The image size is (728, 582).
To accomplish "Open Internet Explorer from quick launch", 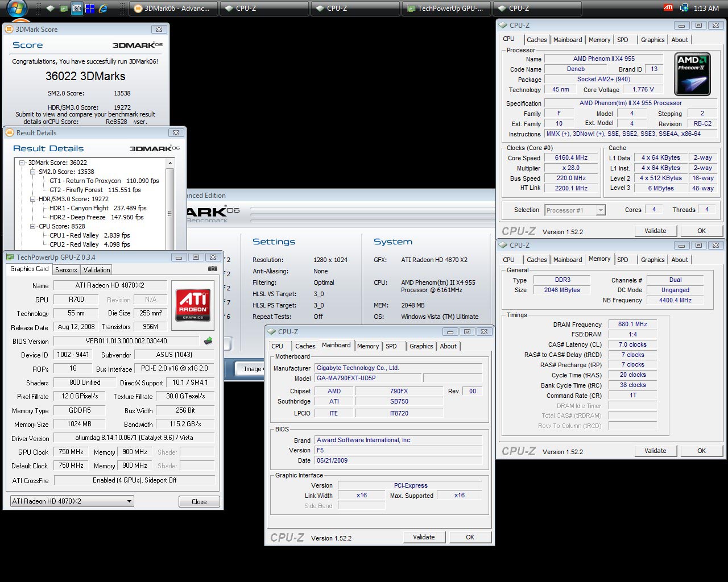I will pos(104,9).
